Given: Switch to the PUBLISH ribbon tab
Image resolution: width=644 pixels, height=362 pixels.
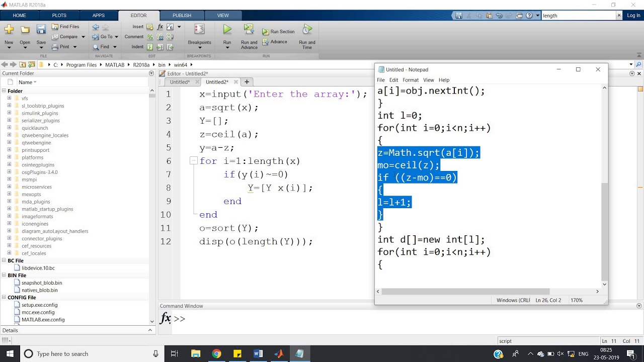Looking at the screenshot, I should 182,16.
